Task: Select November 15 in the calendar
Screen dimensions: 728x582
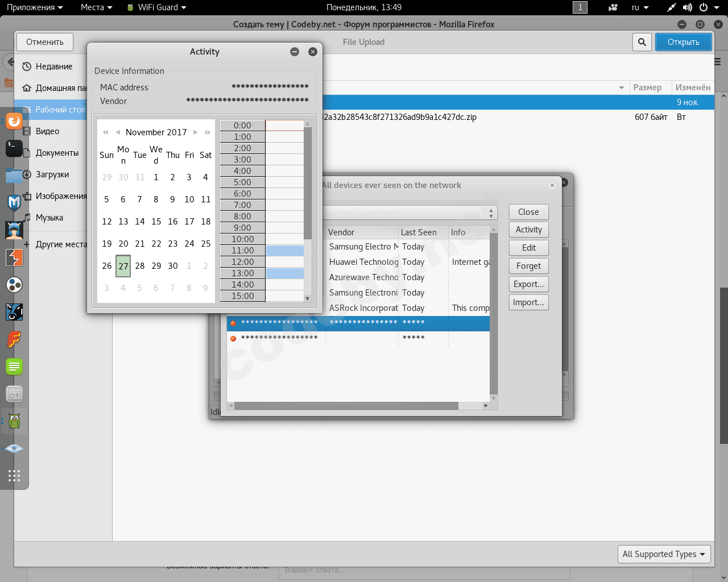Action: (x=156, y=222)
